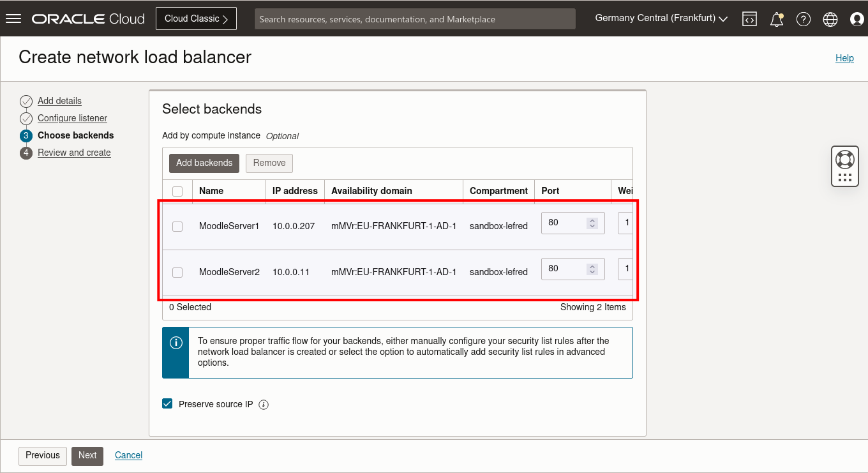Open the user profile avatar menu

(857, 19)
